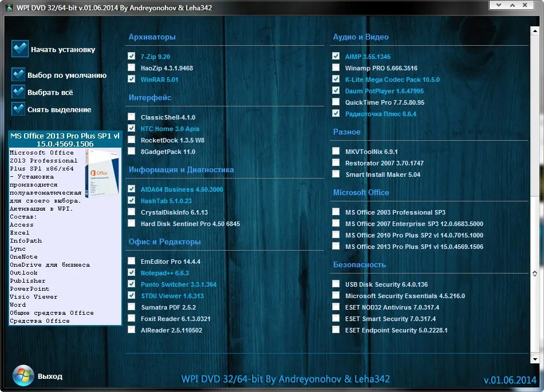Check the MS Office 2003 Professional SP3 checkbox
This screenshot has height=392, width=544.
[336, 211]
